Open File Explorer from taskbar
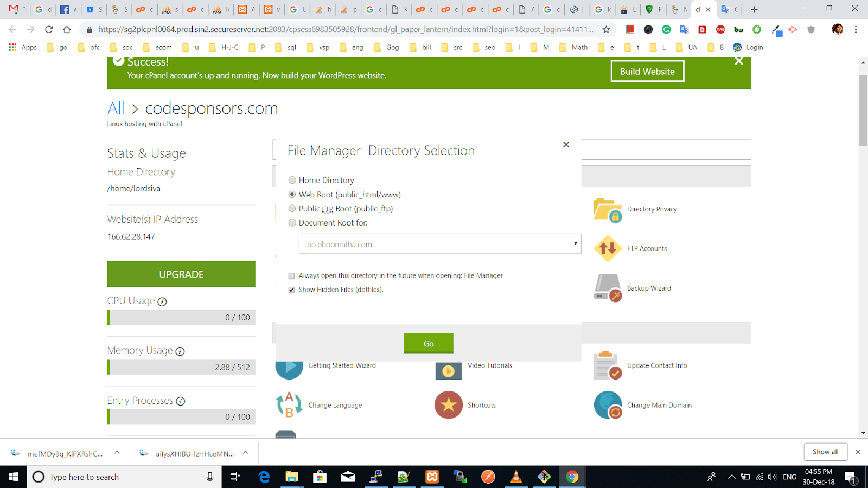This screenshot has width=868, height=488. tap(292, 477)
